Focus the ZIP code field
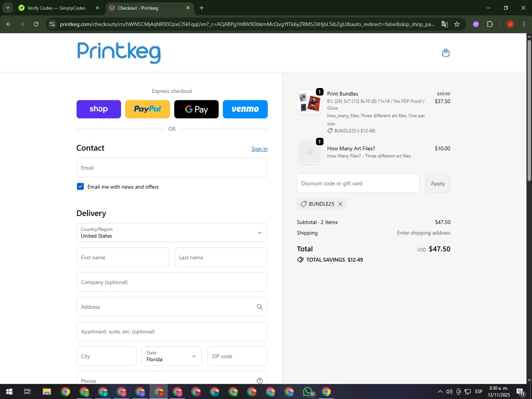532x399 pixels. (x=237, y=356)
